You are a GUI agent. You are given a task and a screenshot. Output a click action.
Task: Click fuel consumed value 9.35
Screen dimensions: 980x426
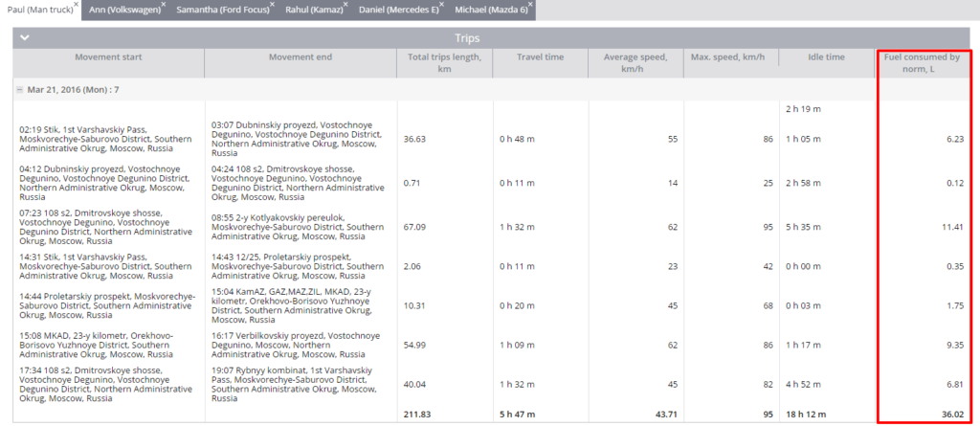coord(955,345)
